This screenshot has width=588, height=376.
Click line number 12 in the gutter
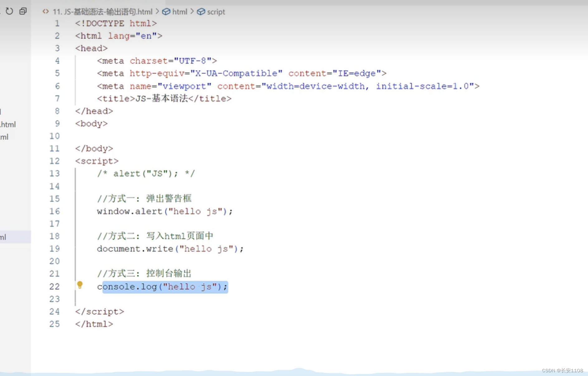(55, 161)
